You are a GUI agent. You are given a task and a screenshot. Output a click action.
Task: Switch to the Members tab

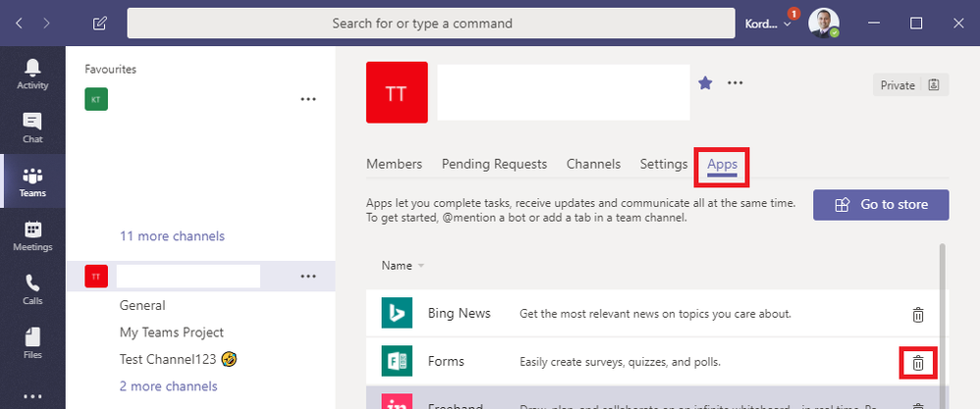[395, 164]
